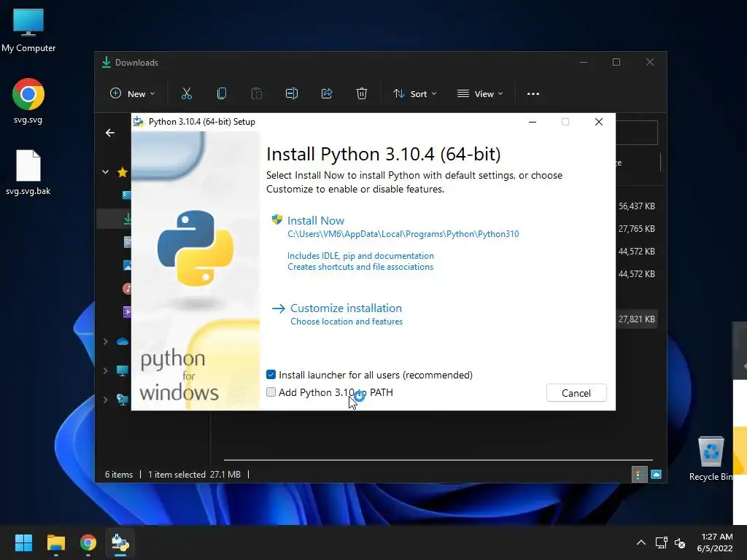Expand the New dropdown in Downloads
This screenshot has width=747, height=560.
(133, 94)
